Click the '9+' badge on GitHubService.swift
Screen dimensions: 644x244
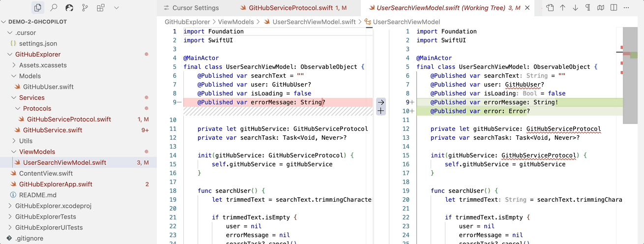pos(145,130)
